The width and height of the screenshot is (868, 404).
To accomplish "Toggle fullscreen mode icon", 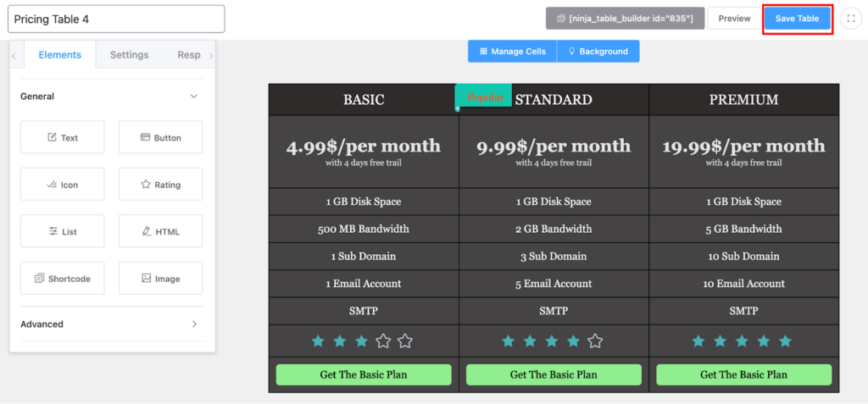I will coord(851,19).
